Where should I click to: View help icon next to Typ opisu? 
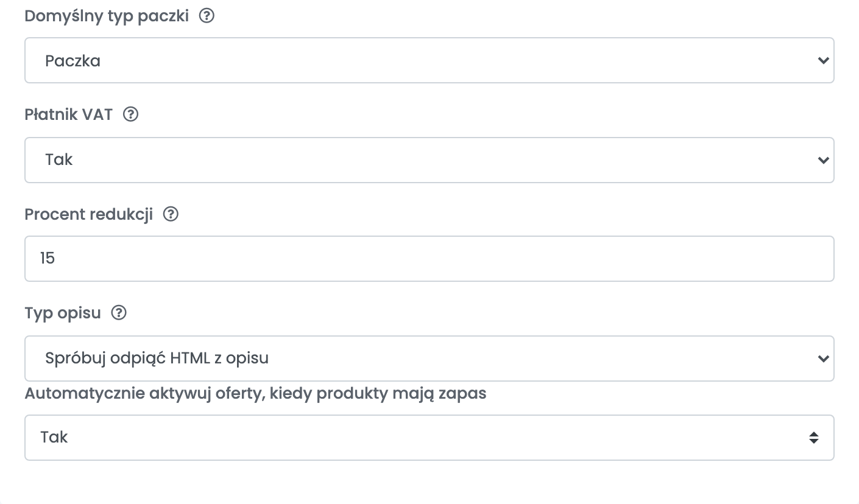pyautogui.click(x=119, y=313)
